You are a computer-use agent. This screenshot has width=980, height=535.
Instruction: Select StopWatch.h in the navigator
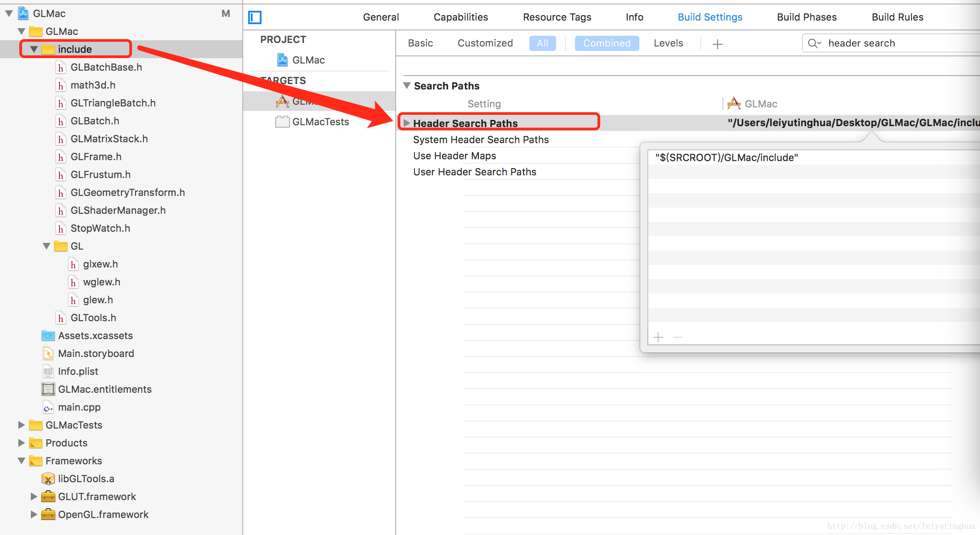pos(101,229)
